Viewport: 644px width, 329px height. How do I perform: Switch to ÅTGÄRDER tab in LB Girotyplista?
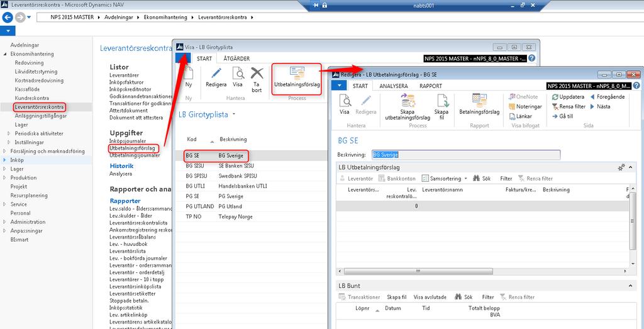tap(236, 59)
